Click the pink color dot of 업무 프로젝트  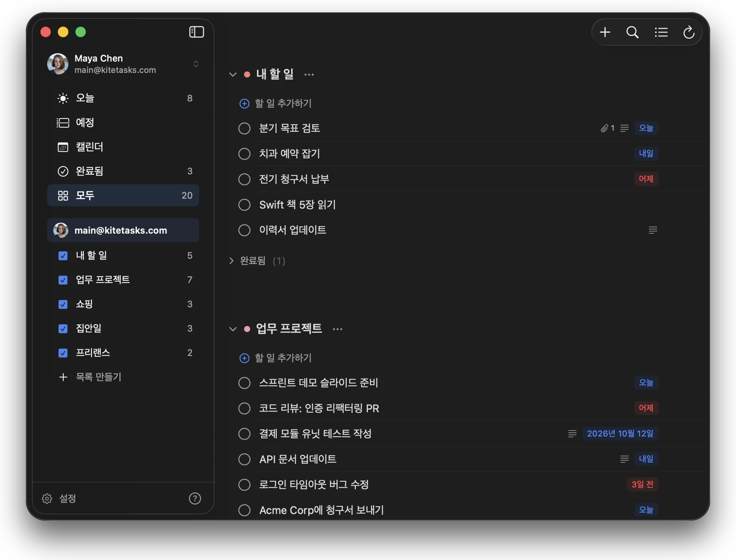247,329
